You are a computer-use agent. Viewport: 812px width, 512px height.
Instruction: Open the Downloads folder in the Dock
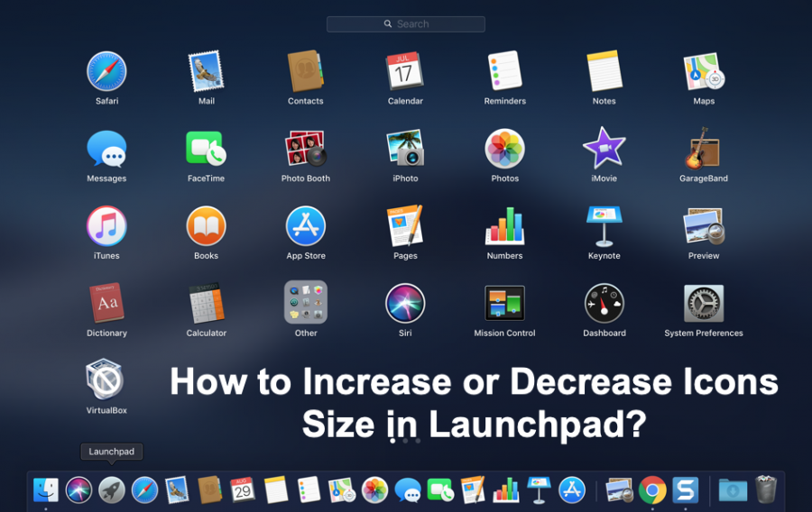click(733, 490)
